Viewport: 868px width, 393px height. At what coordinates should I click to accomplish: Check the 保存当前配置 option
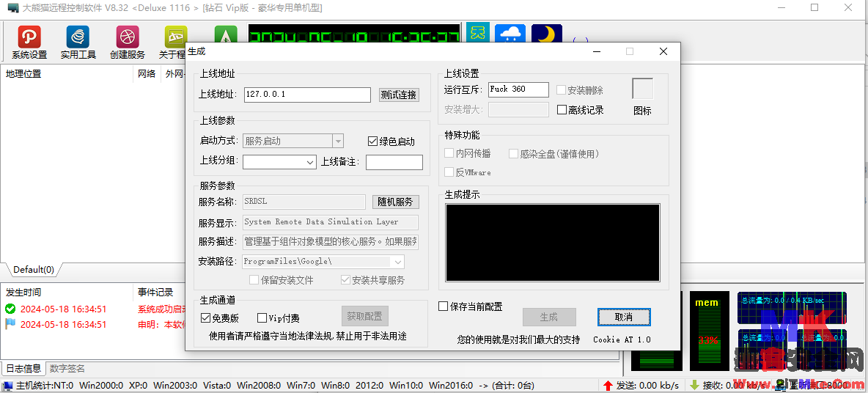click(x=444, y=306)
